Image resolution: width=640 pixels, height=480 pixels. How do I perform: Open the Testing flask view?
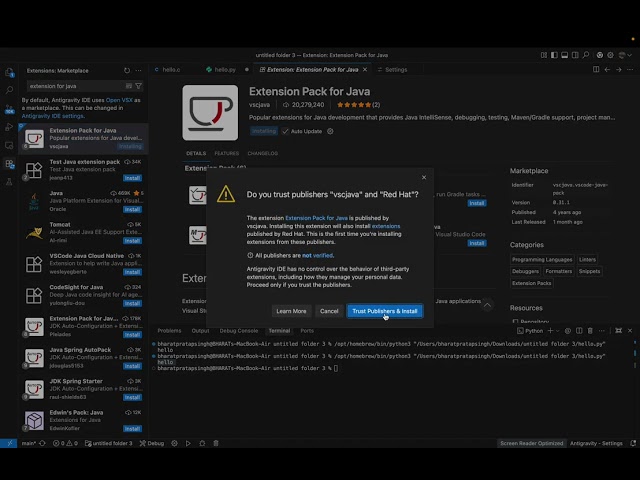(9, 182)
